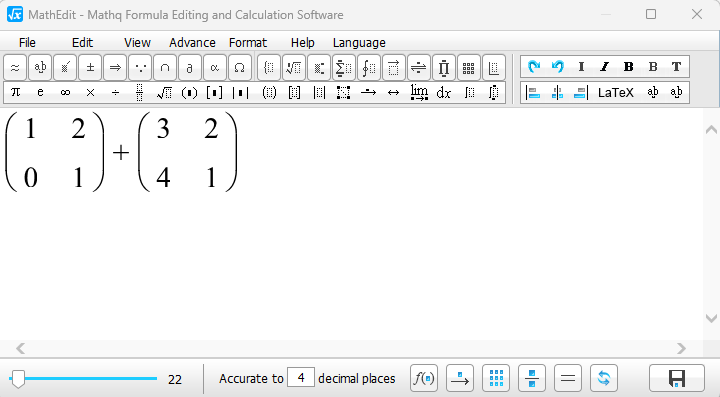Insert round parentheses template
720x397 pixels.
189,93
